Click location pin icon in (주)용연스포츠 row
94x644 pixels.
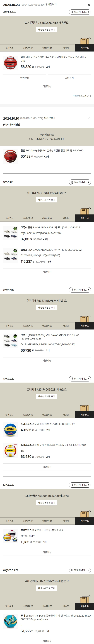[x=72, y=570]
